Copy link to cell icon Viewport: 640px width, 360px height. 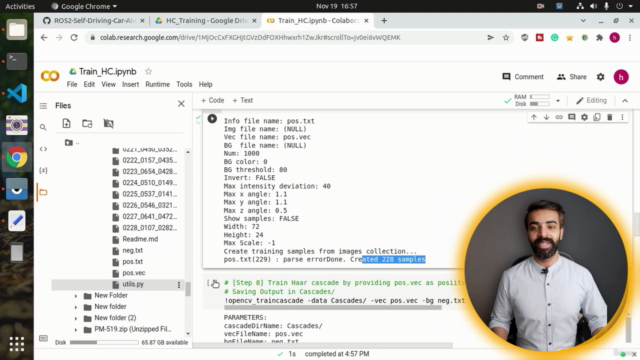pyautogui.click(x=559, y=118)
